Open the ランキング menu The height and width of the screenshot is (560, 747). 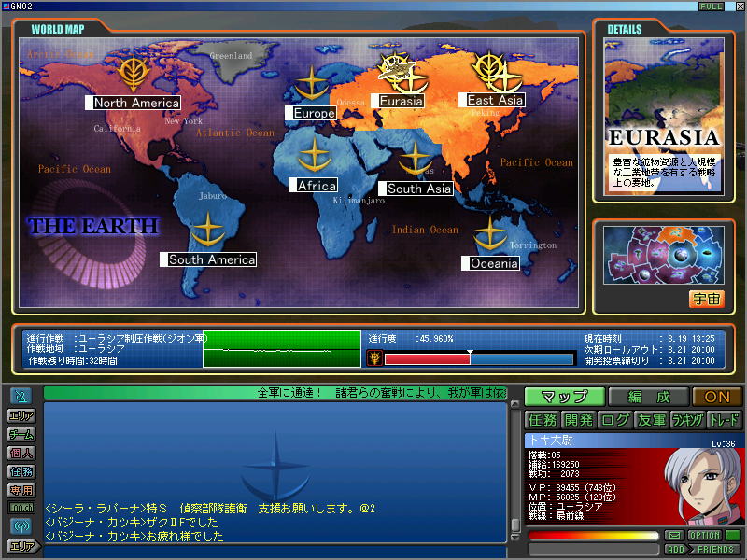point(687,420)
